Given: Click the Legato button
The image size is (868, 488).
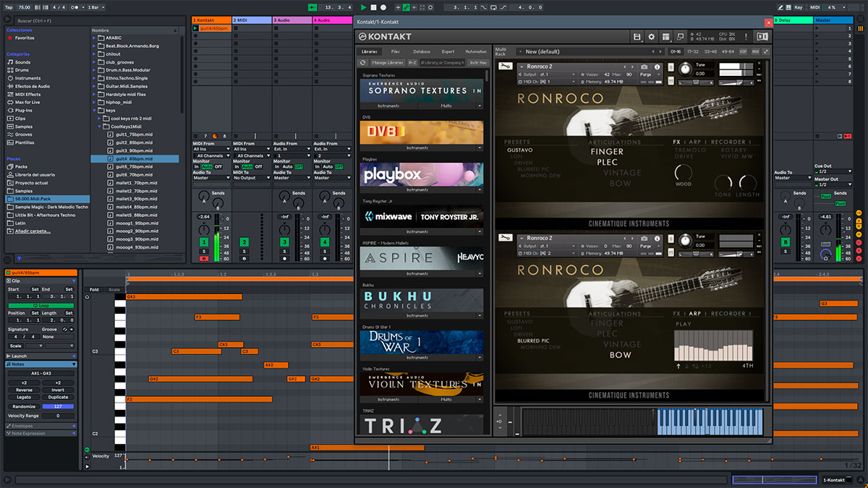Looking at the screenshot, I should [x=24, y=397].
